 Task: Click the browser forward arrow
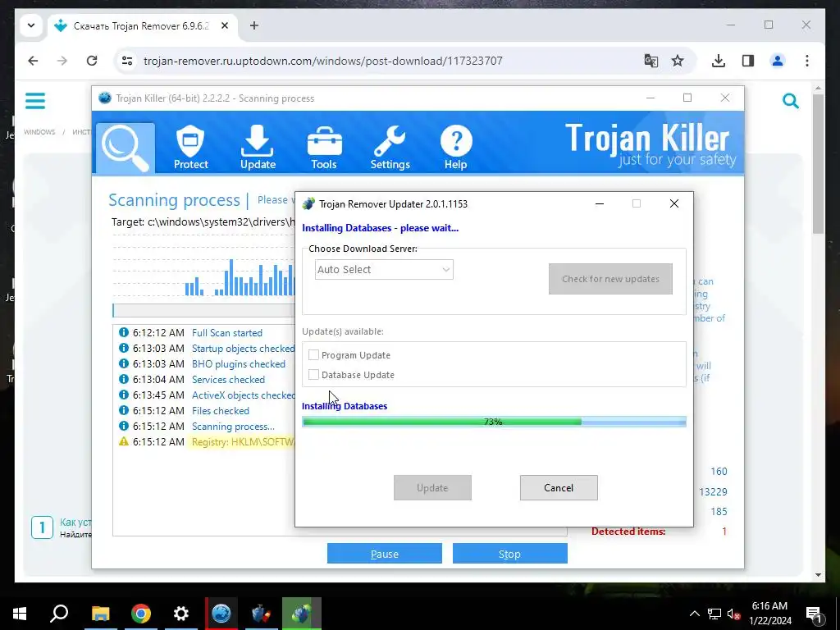click(62, 61)
